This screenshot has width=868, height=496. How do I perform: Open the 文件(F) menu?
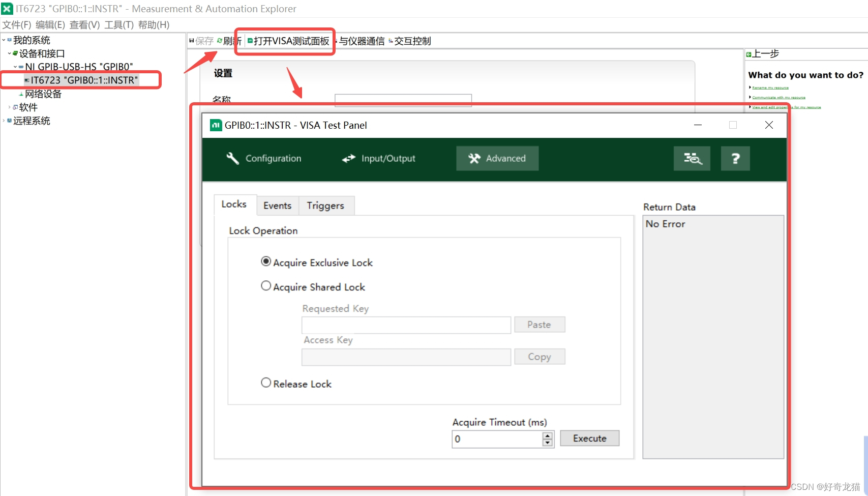coord(17,25)
